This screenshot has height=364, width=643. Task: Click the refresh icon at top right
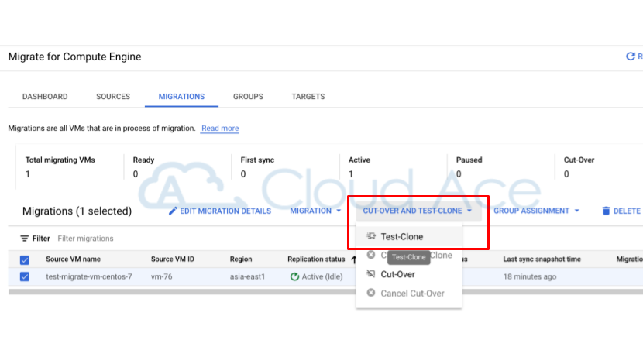point(631,57)
